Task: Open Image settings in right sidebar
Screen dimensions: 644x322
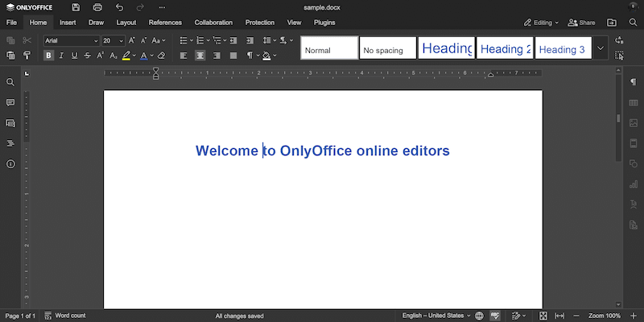Action: [634, 123]
